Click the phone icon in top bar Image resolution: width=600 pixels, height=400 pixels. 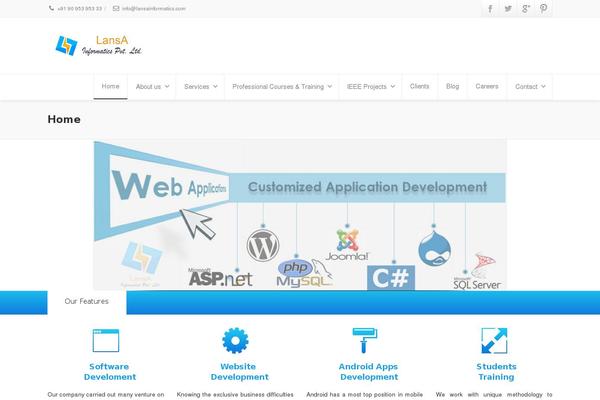pyautogui.click(x=51, y=8)
